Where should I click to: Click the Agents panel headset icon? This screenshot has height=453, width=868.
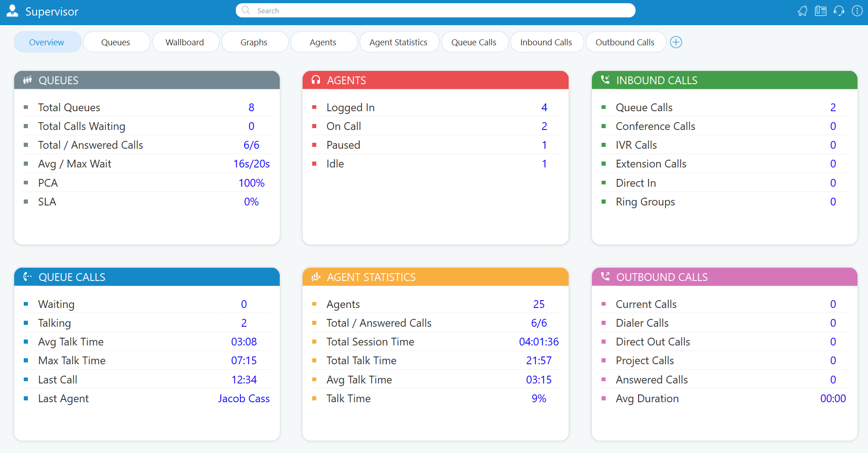316,80
